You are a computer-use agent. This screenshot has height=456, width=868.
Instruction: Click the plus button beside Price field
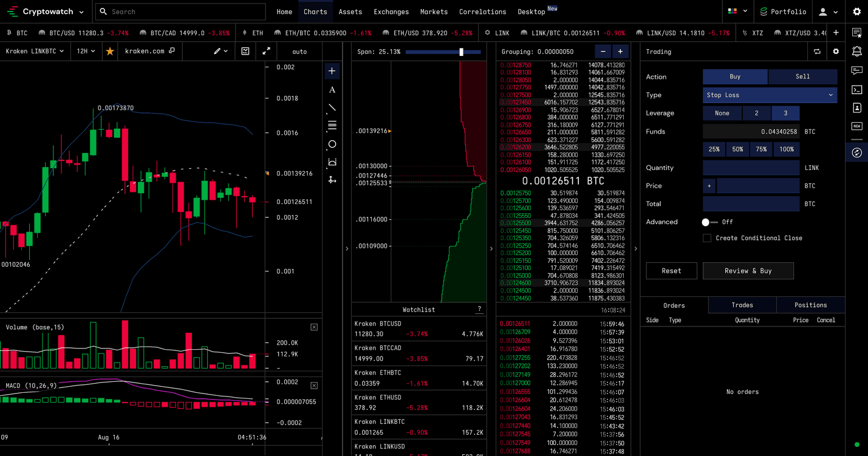(709, 186)
